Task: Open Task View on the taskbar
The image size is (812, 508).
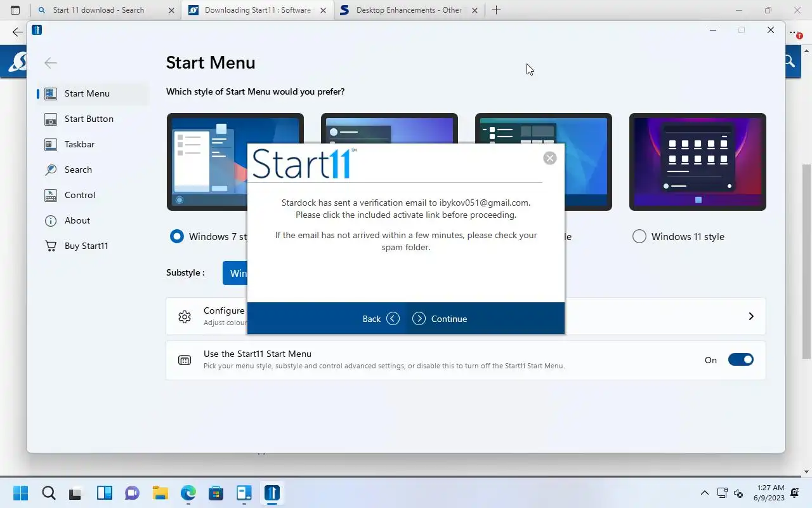Action: (76, 493)
